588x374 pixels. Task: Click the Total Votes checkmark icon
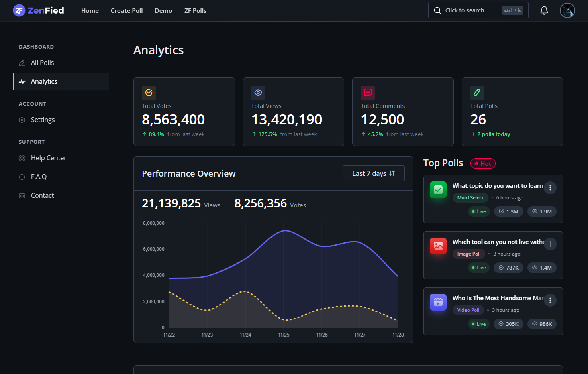click(149, 92)
